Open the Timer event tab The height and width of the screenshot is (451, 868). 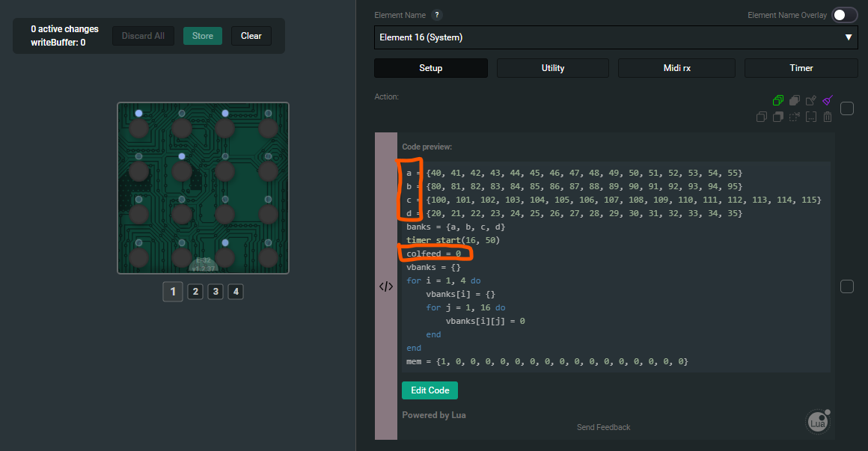[801, 68]
